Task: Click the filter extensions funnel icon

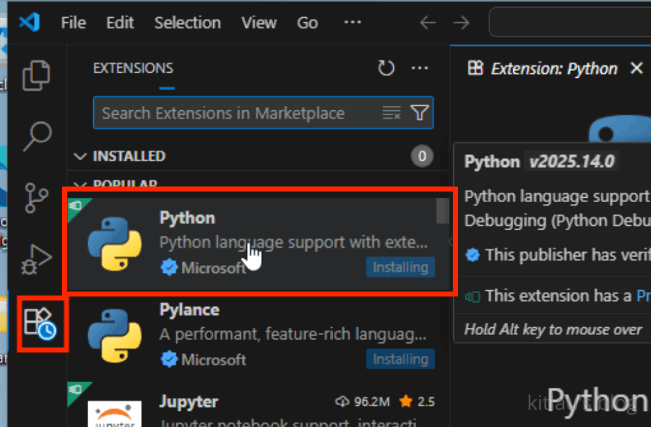Action: coord(420,113)
